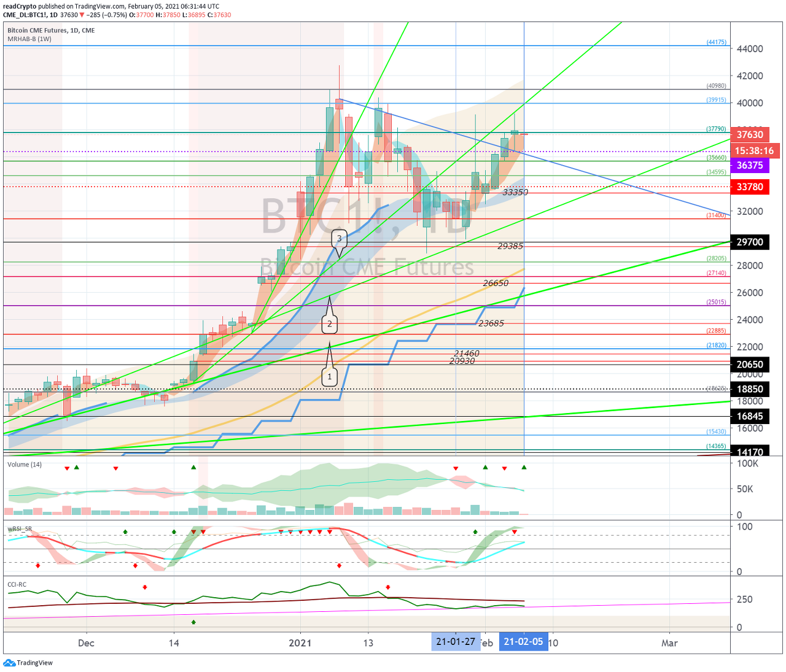
Task: Click the CME_DL:BTC1! symbol header line
Action: pos(117,15)
